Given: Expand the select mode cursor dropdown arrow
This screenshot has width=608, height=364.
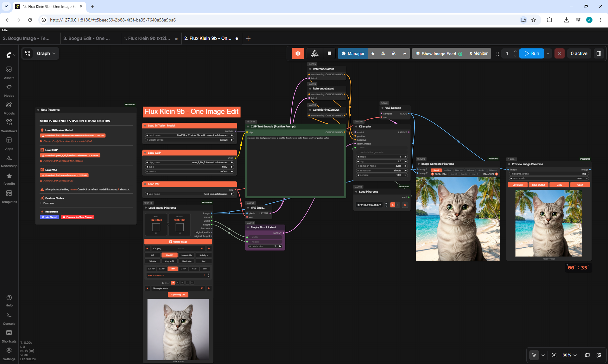Looking at the screenshot, I should (x=543, y=355).
